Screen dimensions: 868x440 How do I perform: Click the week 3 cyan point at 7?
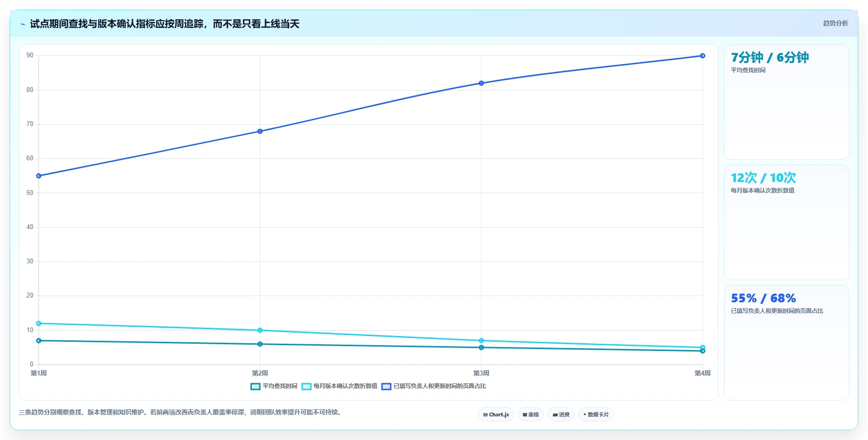(x=481, y=341)
